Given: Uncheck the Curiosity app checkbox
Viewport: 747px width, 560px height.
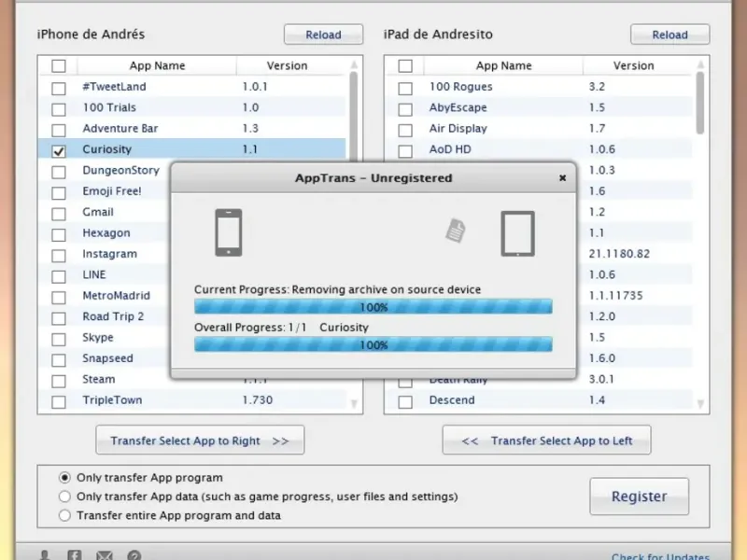Looking at the screenshot, I should pos(59,151).
